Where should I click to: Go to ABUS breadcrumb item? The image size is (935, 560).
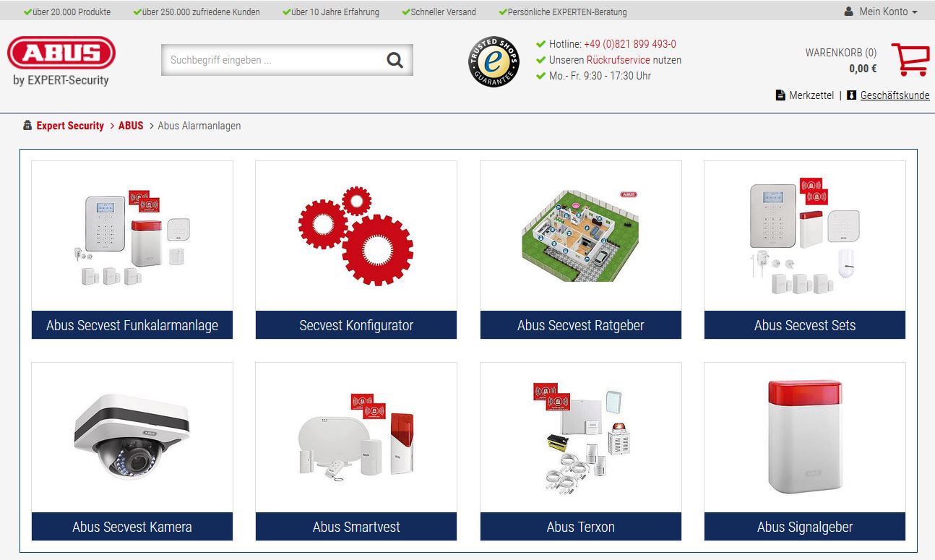pos(131,126)
